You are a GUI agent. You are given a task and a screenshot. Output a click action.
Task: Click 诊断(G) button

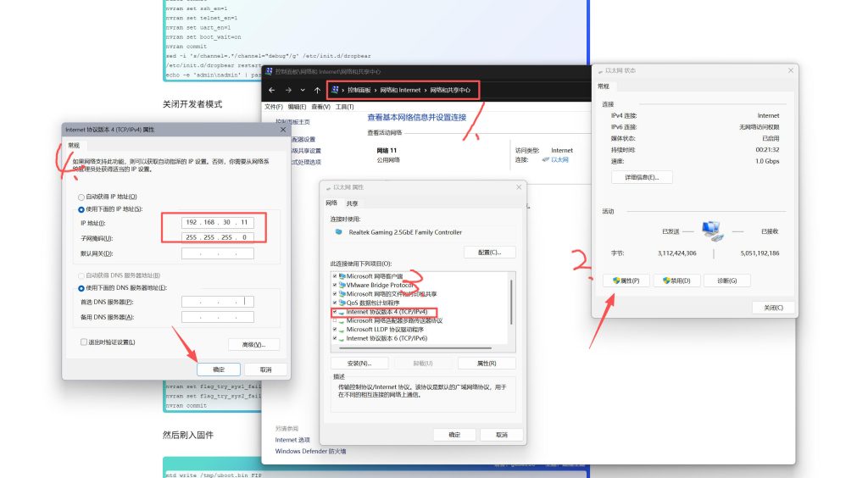click(x=726, y=281)
